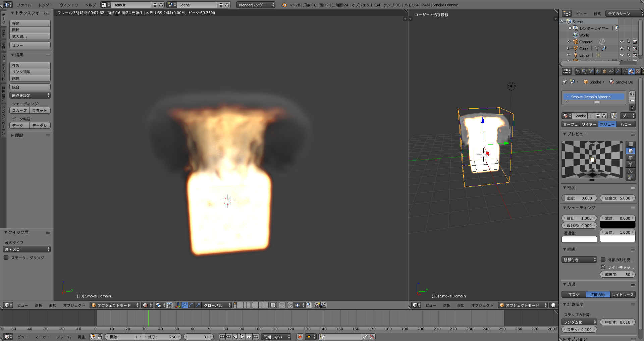Open the World properties tab icon

(x=597, y=71)
